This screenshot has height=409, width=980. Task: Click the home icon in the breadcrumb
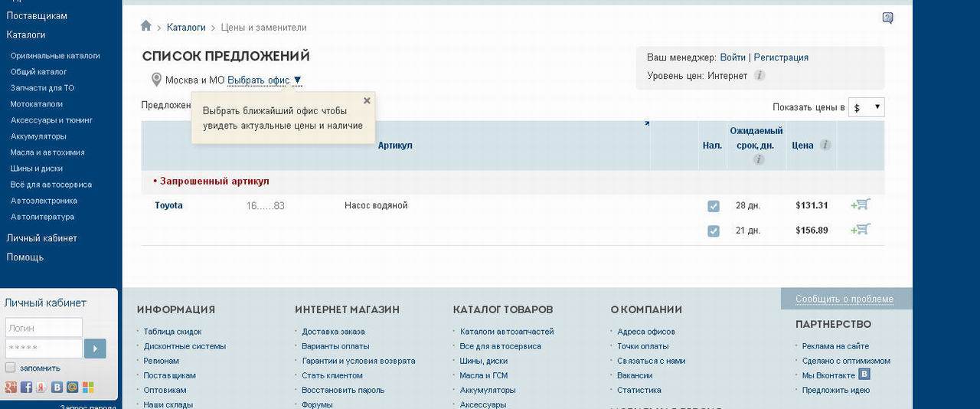(146, 26)
